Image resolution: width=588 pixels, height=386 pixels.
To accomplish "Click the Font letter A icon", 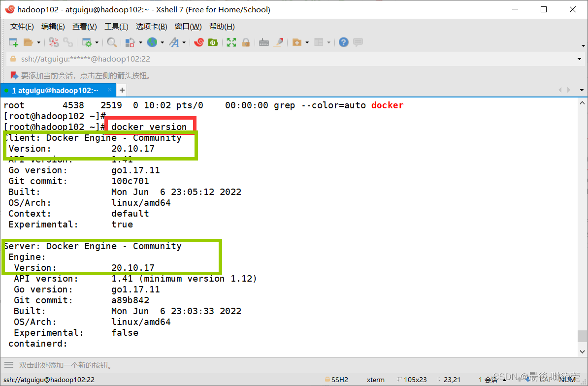I will 174,42.
